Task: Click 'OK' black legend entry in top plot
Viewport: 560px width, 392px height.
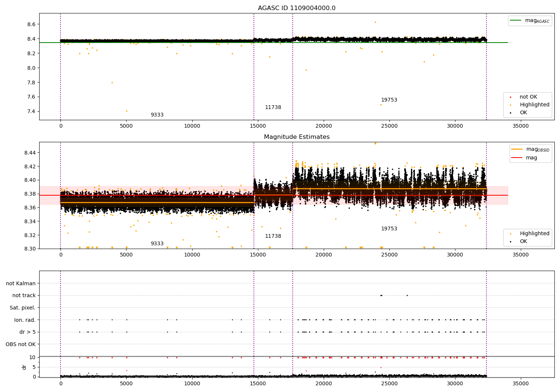Action: [519, 113]
